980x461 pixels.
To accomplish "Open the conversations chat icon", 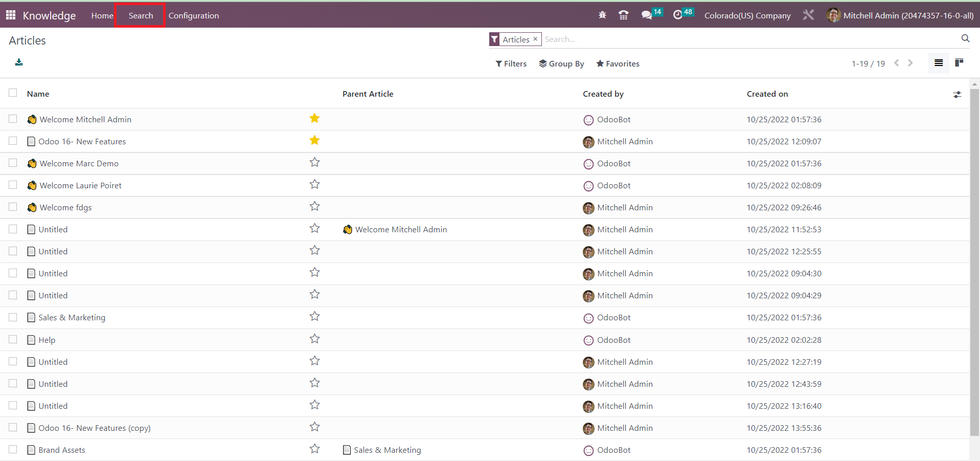I will click(x=647, y=15).
